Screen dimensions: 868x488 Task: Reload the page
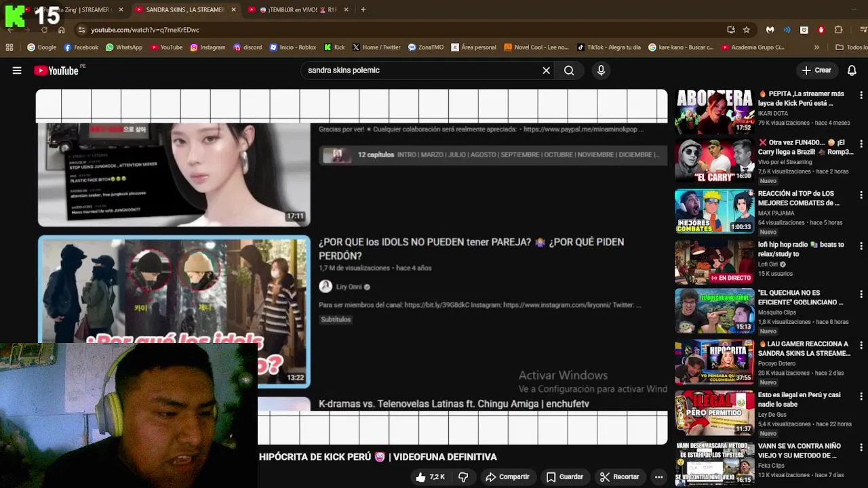pos(44,30)
